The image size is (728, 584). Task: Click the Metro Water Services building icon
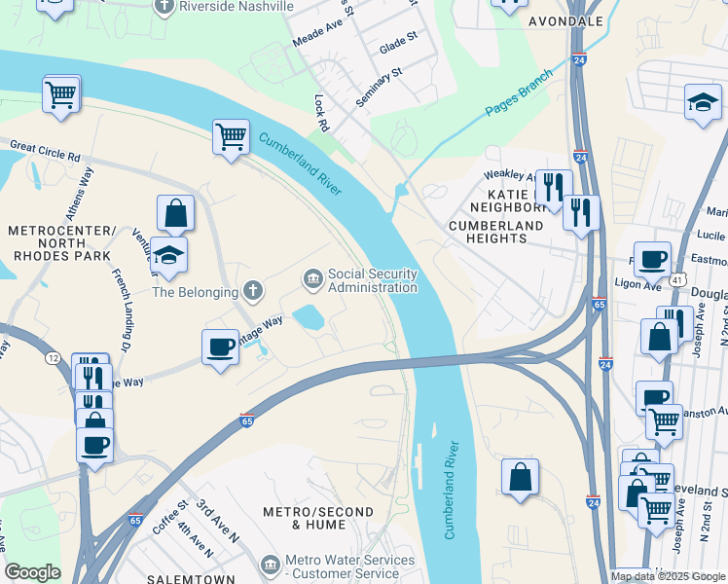pos(271,566)
